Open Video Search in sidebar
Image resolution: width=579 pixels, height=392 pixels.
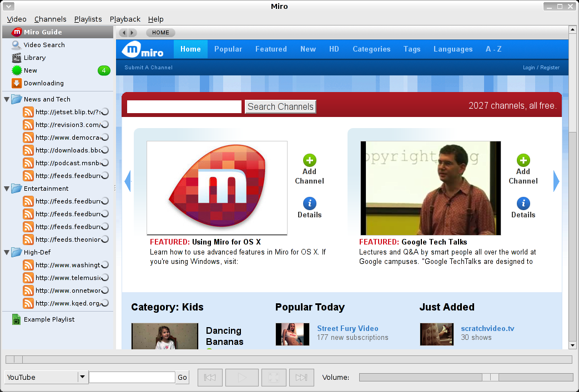[58, 45]
